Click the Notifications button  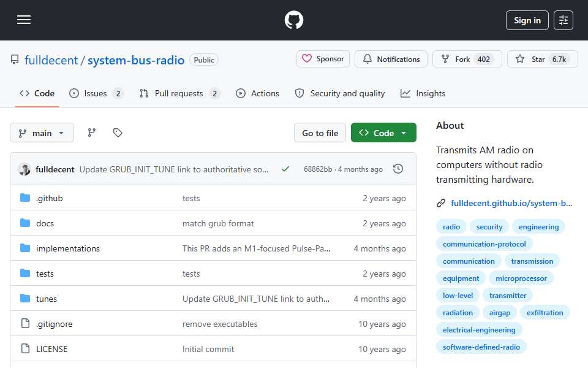[x=391, y=59]
